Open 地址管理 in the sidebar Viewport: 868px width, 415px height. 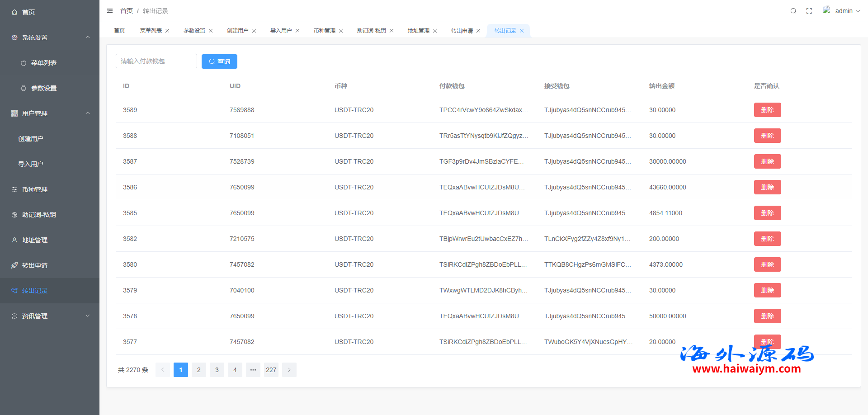[35, 240]
